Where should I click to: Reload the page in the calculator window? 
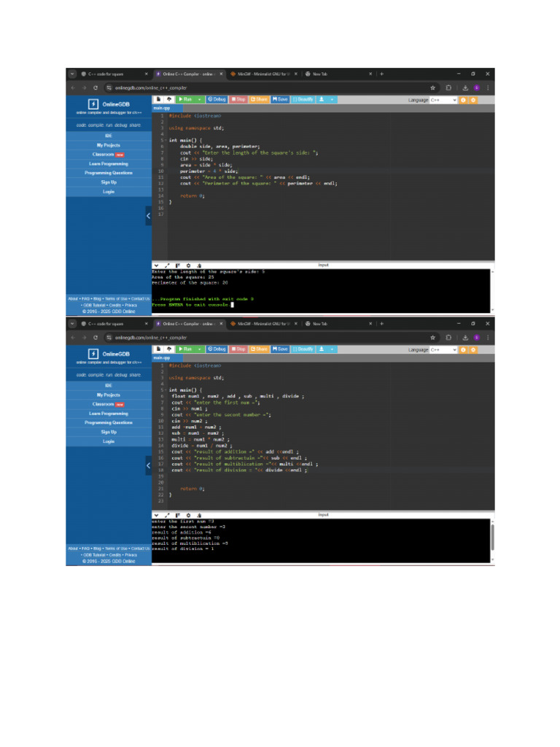tap(96, 337)
